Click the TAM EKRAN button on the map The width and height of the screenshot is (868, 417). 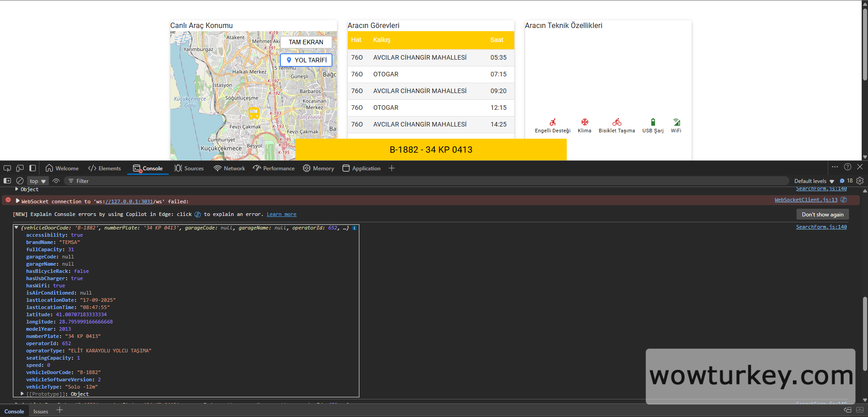click(x=306, y=42)
